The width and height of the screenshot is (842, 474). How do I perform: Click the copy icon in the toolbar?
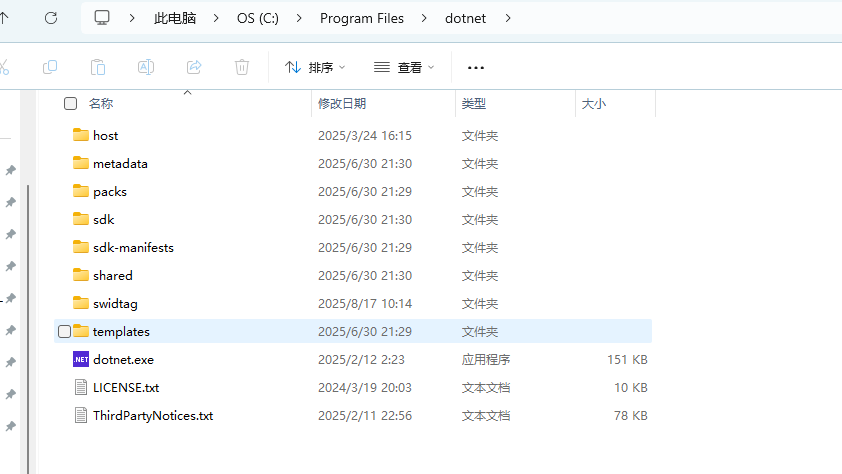(50, 67)
